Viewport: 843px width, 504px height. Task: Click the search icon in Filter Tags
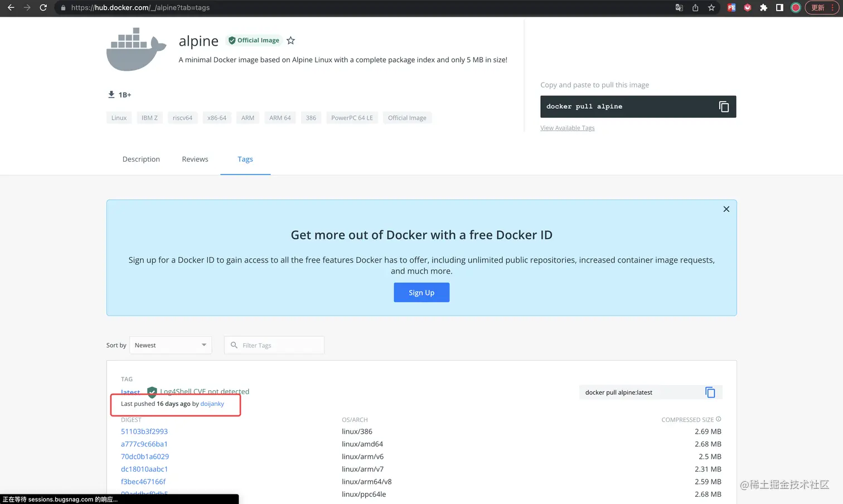point(234,345)
